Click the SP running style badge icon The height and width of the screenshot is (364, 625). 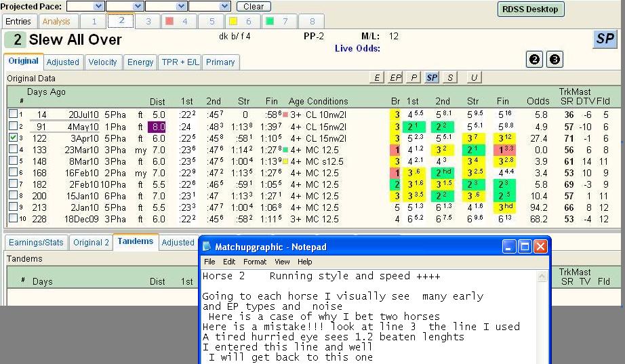click(x=605, y=39)
